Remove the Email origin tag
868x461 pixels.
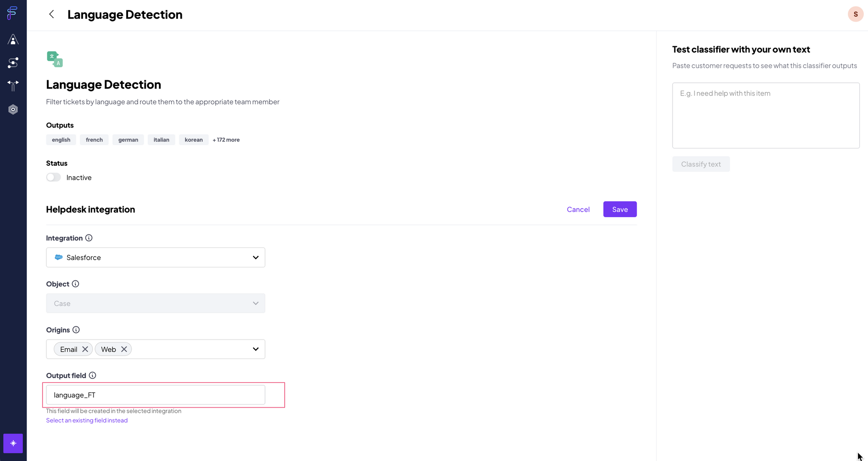(x=85, y=349)
